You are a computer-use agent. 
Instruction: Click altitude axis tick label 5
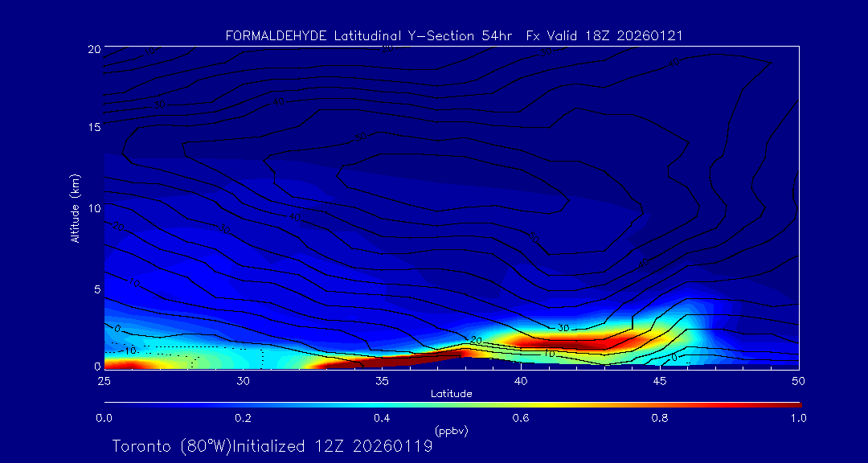click(x=97, y=289)
